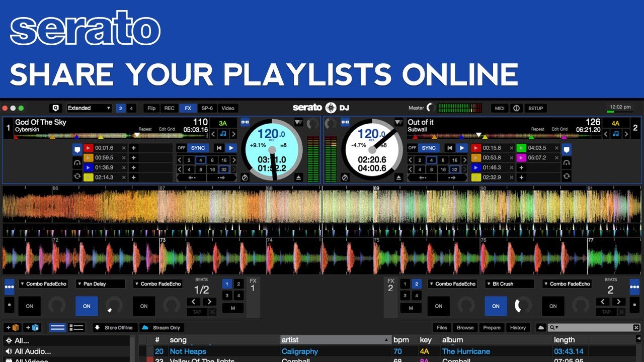Screen dimensions: 644x362
Task: Trigger green cue point 04:03.5 on deck 2
Action: click(x=521, y=148)
